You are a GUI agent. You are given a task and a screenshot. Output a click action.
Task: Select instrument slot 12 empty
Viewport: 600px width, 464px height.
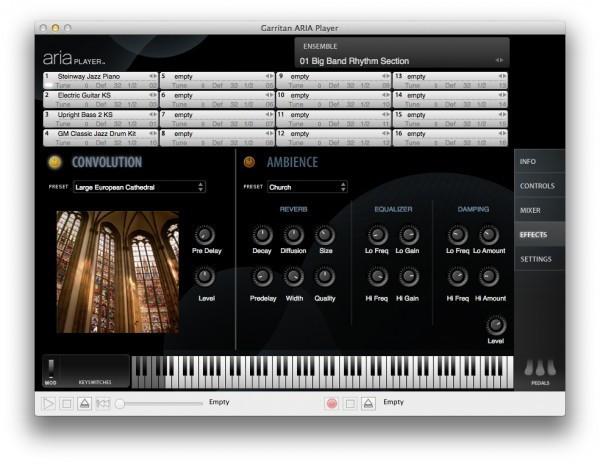(334, 138)
